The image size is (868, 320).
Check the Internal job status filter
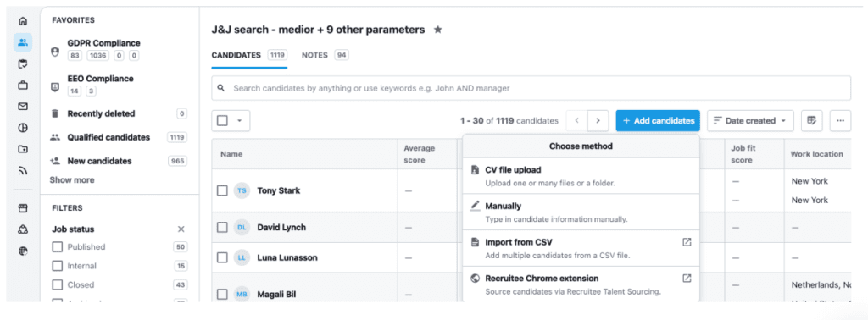pyautogui.click(x=57, y=266)
